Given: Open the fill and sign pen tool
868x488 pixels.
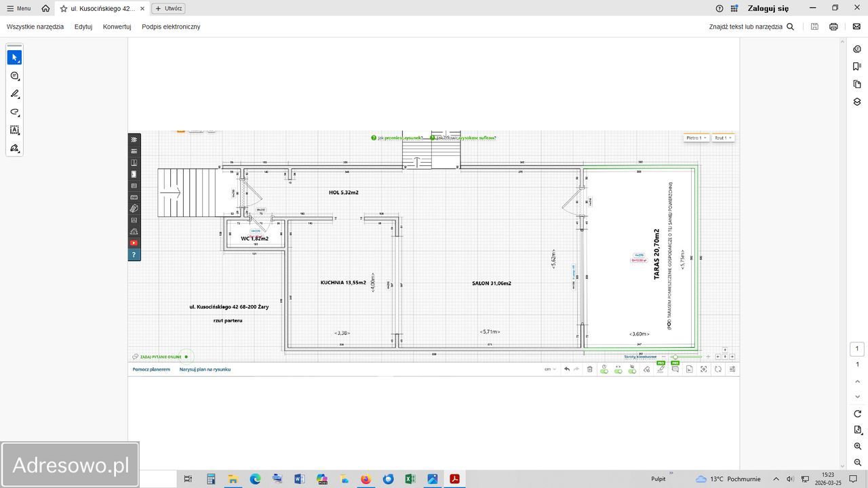Looking at the screenshot, I should coord(14,148).
